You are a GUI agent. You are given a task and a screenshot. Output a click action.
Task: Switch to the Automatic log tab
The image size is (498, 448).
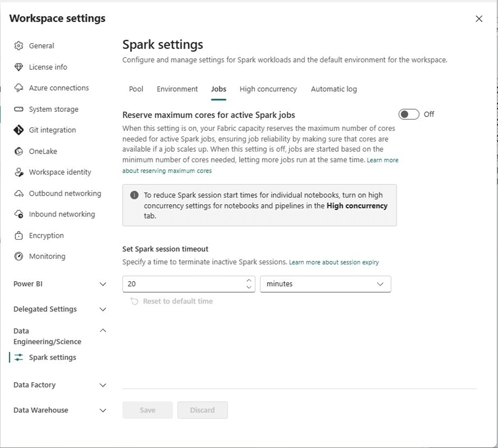click(334, 89)
